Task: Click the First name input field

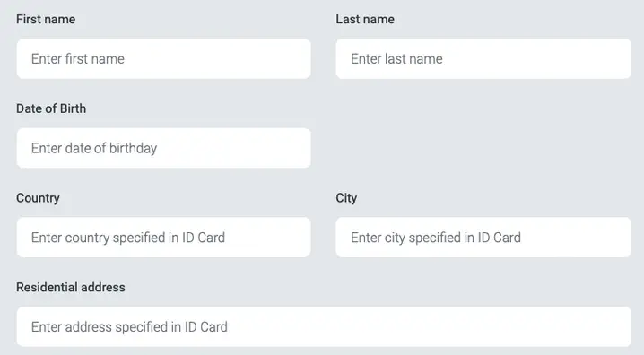Action: pyautogui.click(x=163, y=58)
